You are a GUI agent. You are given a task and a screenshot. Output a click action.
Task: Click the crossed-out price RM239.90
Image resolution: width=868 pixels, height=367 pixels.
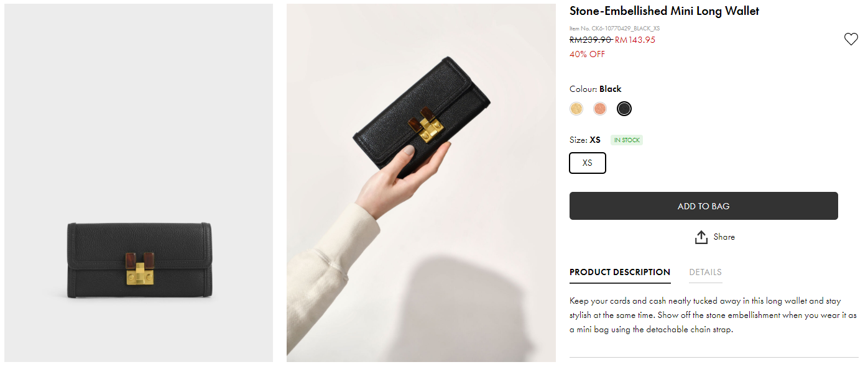tap(591, 40)
